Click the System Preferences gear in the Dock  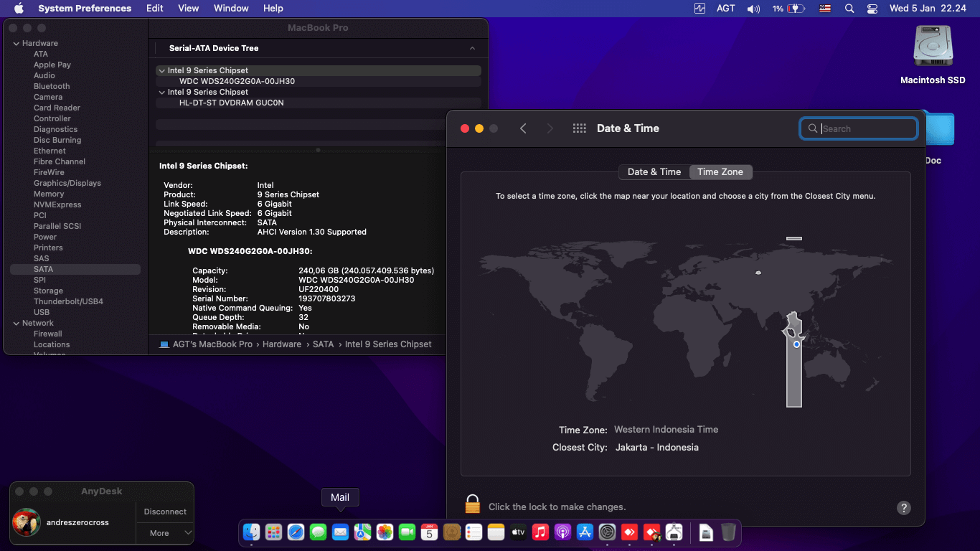[x=607, y=532]
